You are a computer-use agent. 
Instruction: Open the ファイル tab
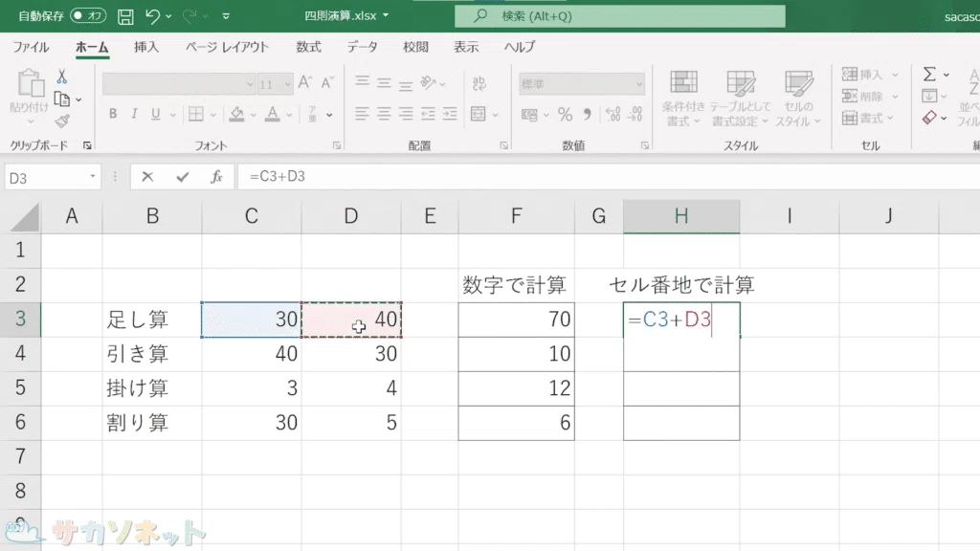[31, 48]
